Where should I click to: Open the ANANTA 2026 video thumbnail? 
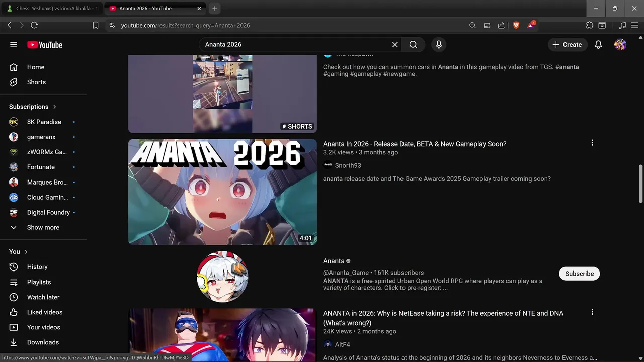pos(222,192)
